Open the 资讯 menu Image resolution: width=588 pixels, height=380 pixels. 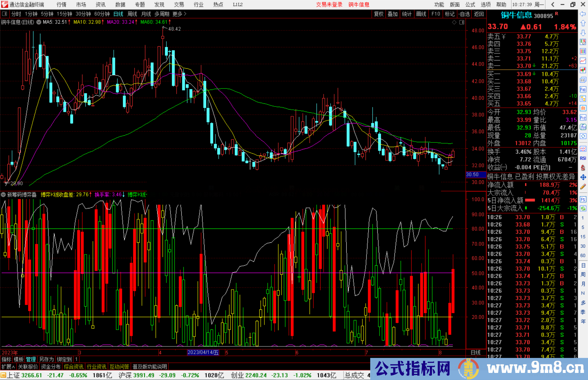tap(101, 4)
